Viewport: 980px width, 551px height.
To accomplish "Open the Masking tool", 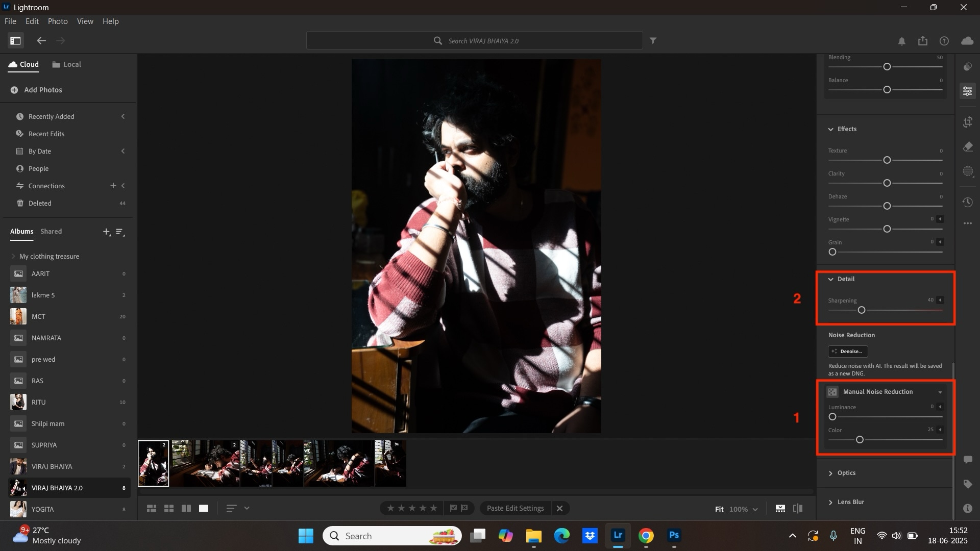I will click(x=968, y=171).
